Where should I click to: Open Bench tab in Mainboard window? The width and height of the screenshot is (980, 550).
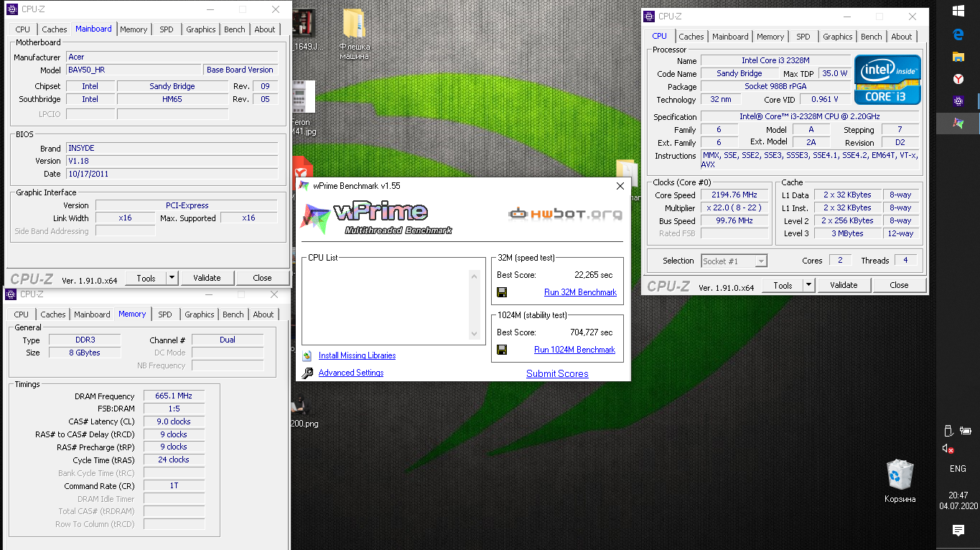click(x=235, y=29)
